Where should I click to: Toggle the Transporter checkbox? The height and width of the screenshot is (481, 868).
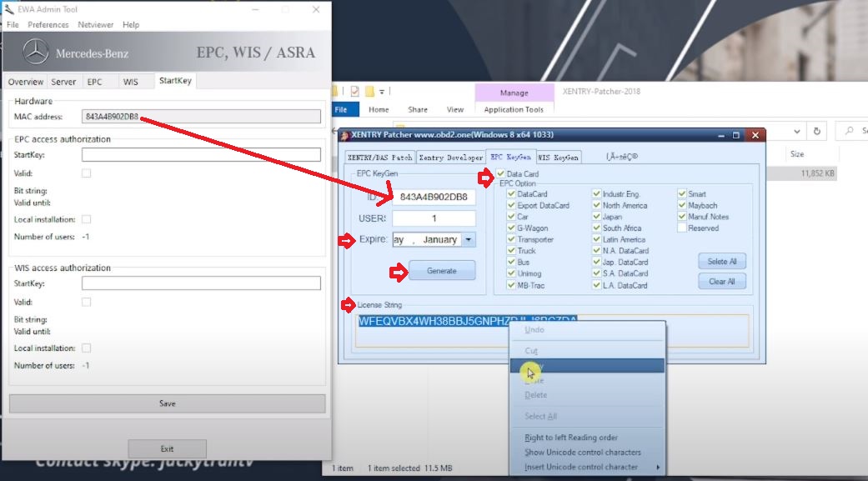tap(511, 240)
